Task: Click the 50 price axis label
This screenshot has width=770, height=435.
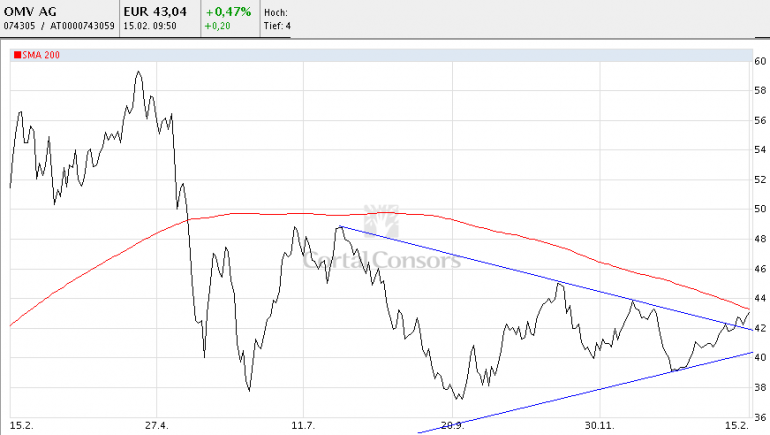Action: point(760,209)
